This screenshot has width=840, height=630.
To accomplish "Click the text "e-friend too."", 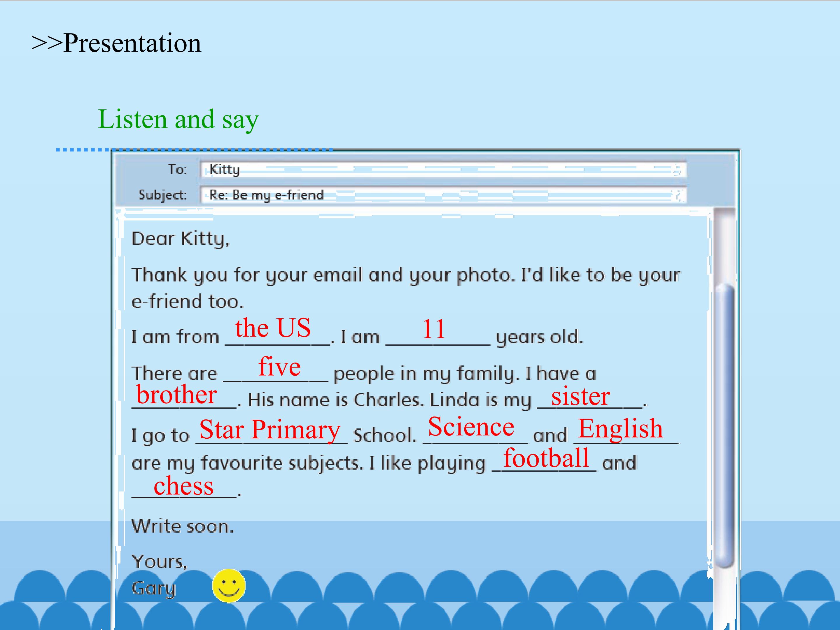I will [x=188, y=302].
